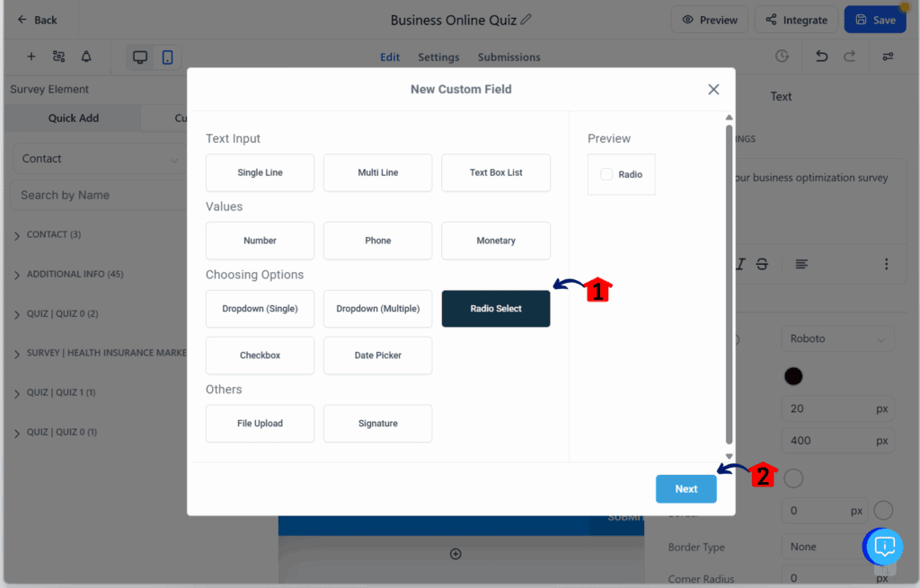Expand the QUIZ | QUIZ 0 (2) group
This screenshot has height=588, width=920.
pos(57,313)
